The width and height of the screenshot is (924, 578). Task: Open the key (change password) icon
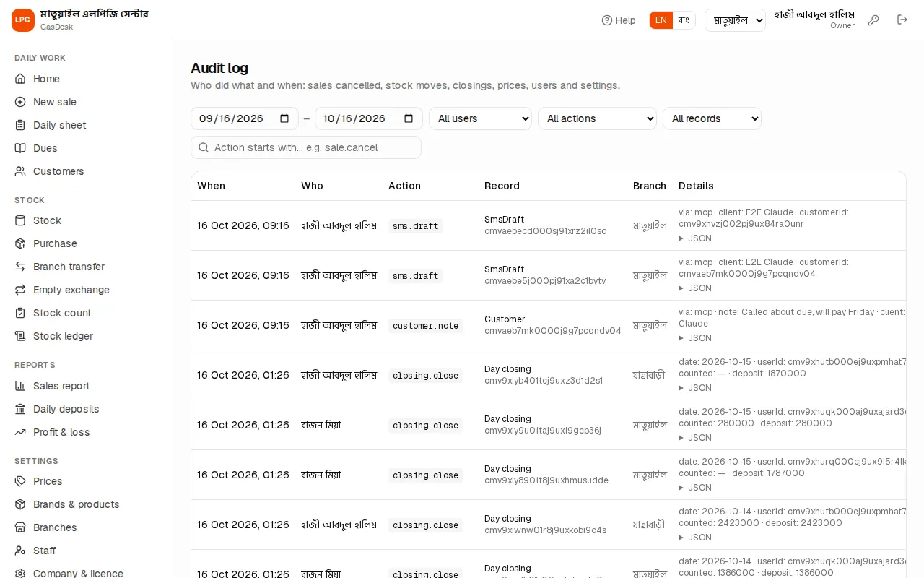point(873,20)
